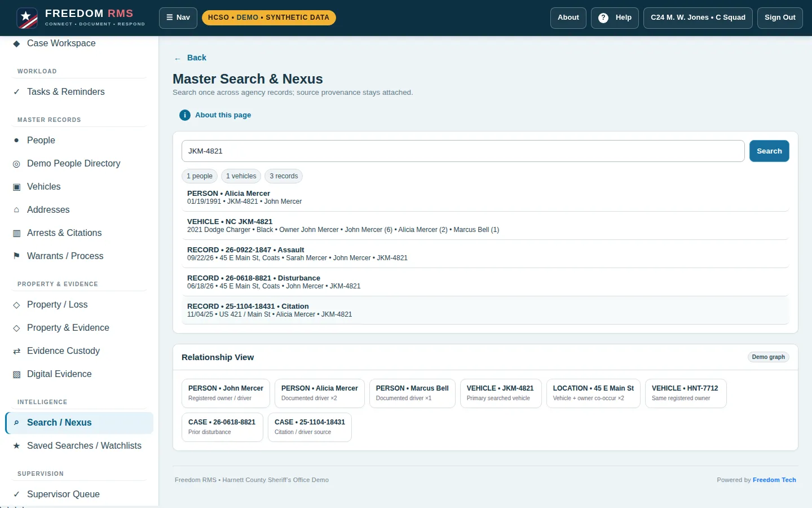Click the dot icon beside People
The height and width of the screenshot is (508, 812).
pyautogui.click(x=16, y=141)
